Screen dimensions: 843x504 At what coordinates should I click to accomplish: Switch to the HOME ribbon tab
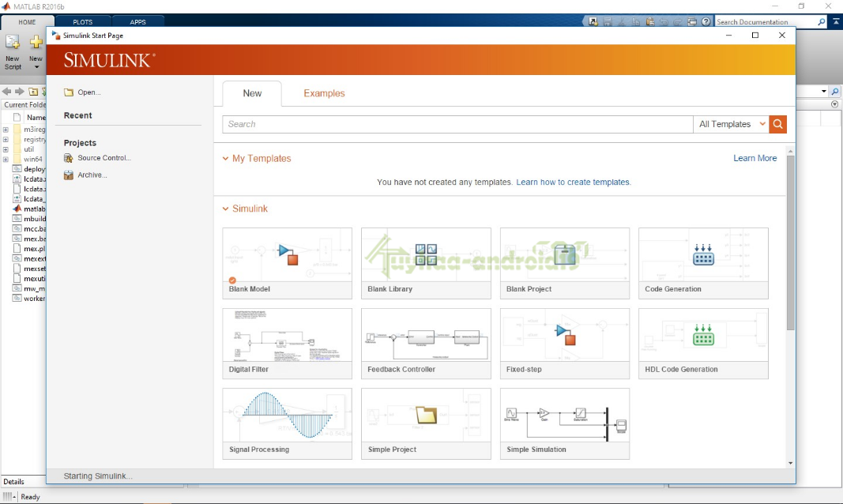pos(27,22)
